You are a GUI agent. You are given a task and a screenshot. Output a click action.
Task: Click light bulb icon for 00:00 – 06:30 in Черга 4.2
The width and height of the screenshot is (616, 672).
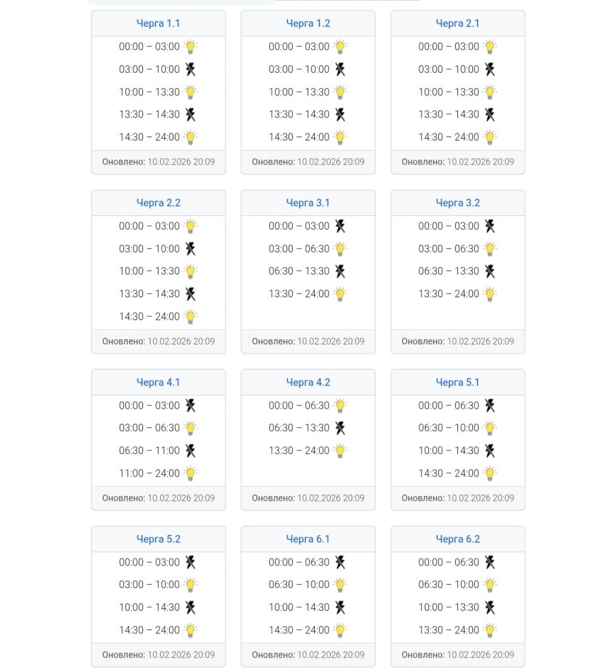click(340, 406)
